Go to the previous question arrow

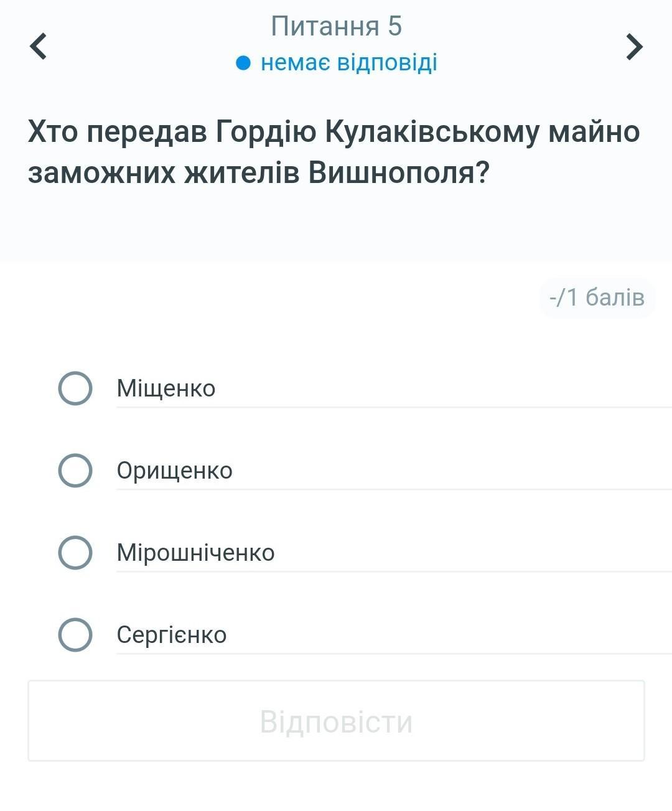point(39,46)
